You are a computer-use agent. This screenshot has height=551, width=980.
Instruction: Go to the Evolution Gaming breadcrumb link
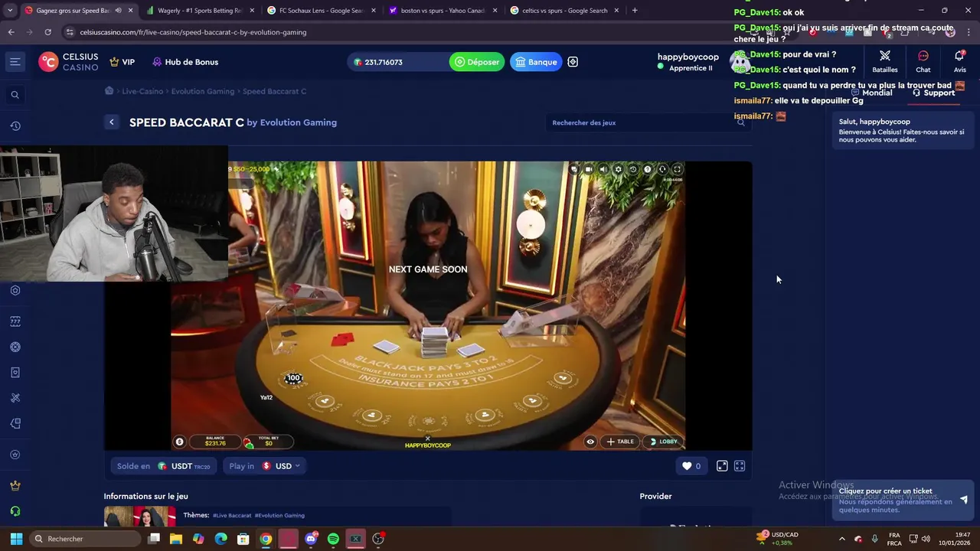pos(203,91)
